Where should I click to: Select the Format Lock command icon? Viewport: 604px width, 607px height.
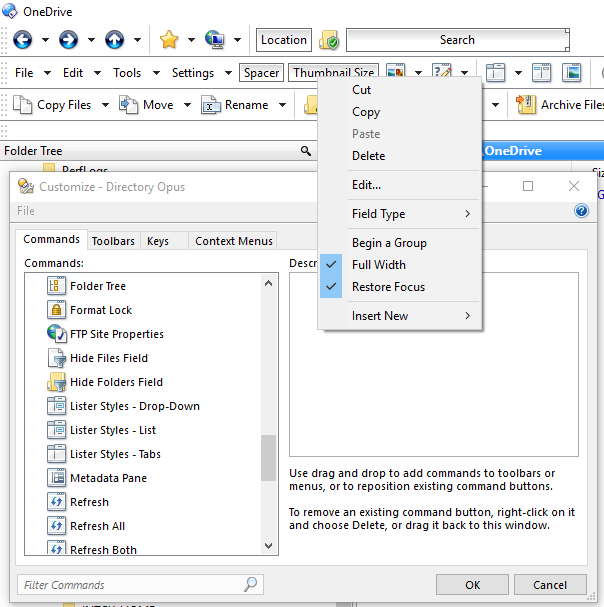click(56, 310)
